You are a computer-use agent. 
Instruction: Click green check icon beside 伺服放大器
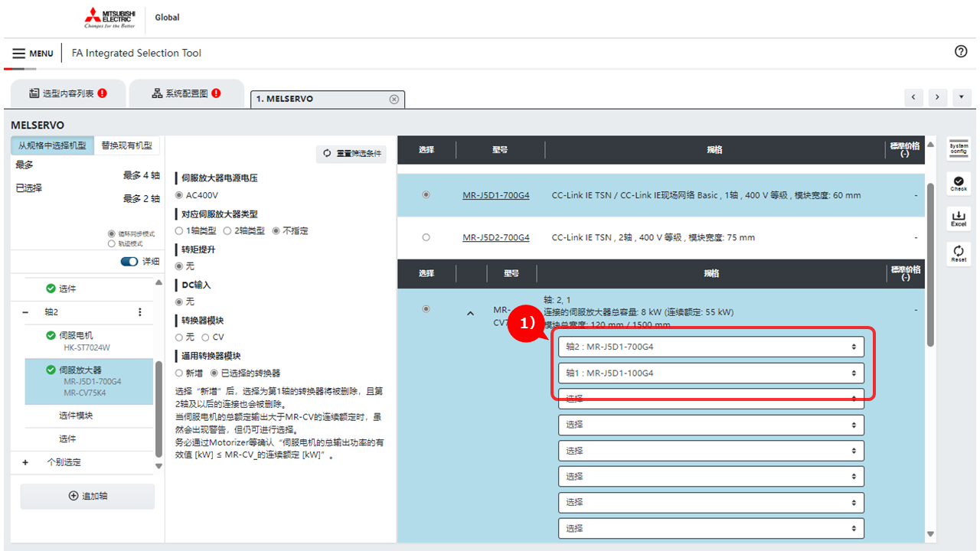51,370
